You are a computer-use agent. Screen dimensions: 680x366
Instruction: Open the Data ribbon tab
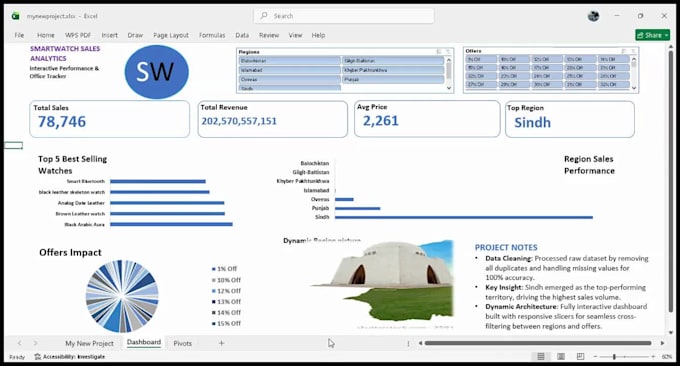(x=242, y=35)
